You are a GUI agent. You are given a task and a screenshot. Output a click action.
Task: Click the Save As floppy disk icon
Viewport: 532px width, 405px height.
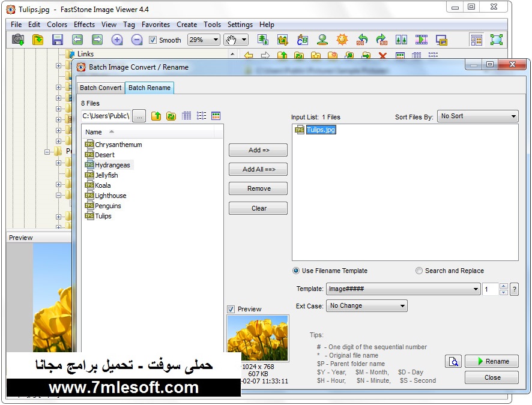57,40
